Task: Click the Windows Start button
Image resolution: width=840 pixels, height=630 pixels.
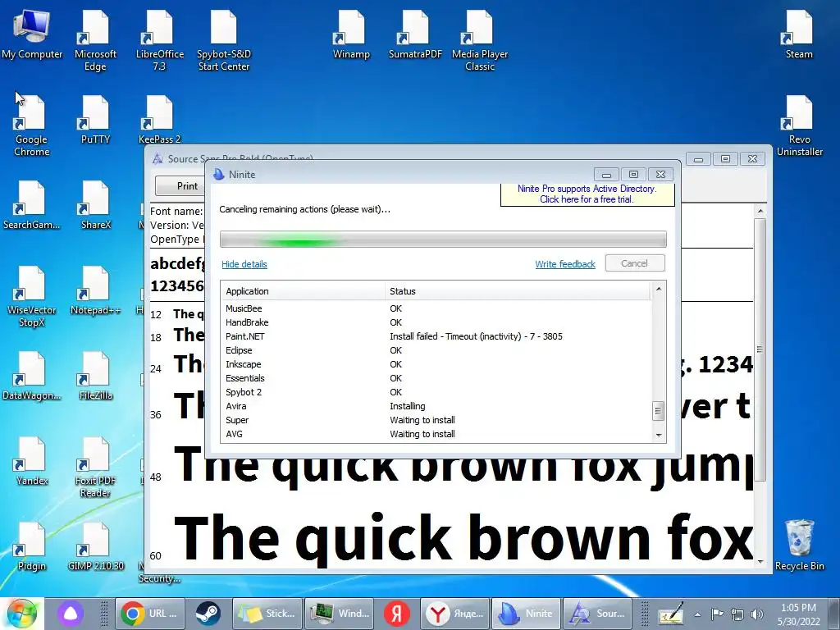Action: pos(21,614)
